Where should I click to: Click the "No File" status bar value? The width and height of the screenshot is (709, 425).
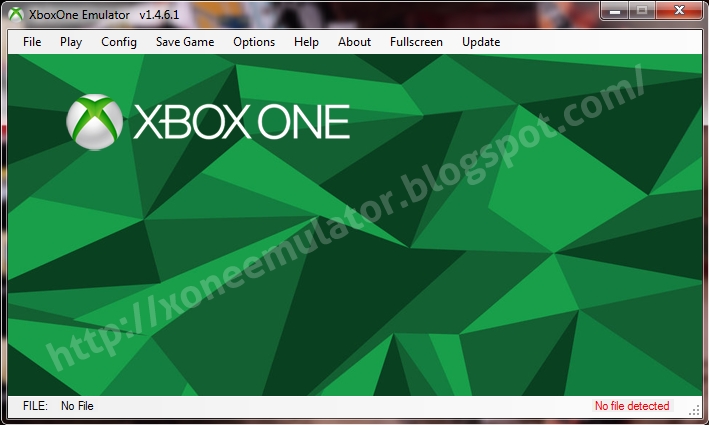point(77,406)
